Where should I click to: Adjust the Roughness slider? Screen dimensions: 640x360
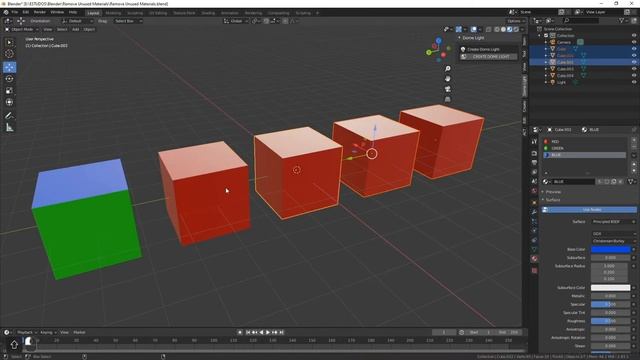pyautogui.click(x=611, y=321)
